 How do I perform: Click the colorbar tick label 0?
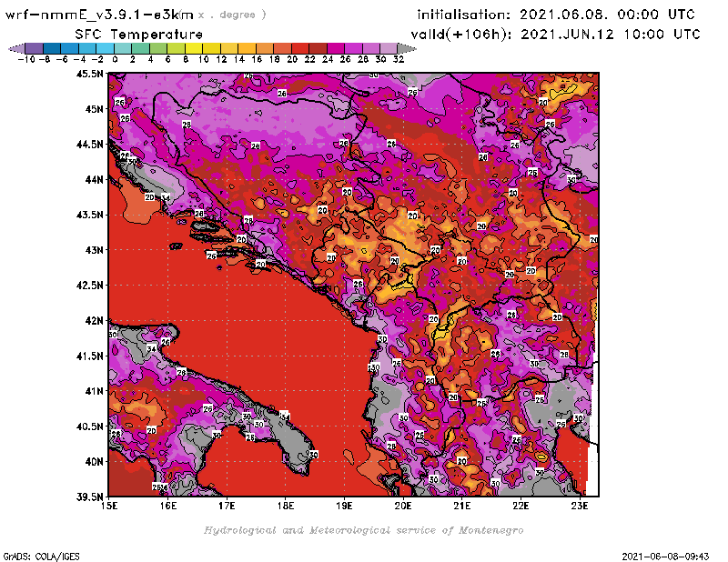coord(115,59)
